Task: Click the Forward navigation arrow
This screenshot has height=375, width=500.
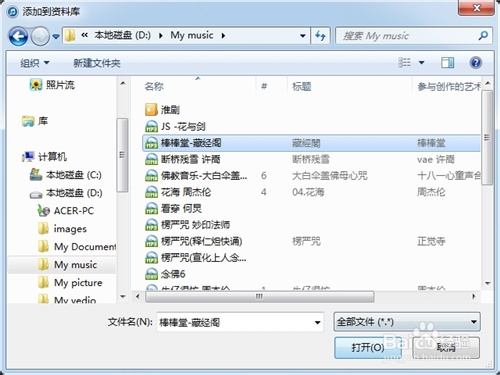Action: click(40, 36)
